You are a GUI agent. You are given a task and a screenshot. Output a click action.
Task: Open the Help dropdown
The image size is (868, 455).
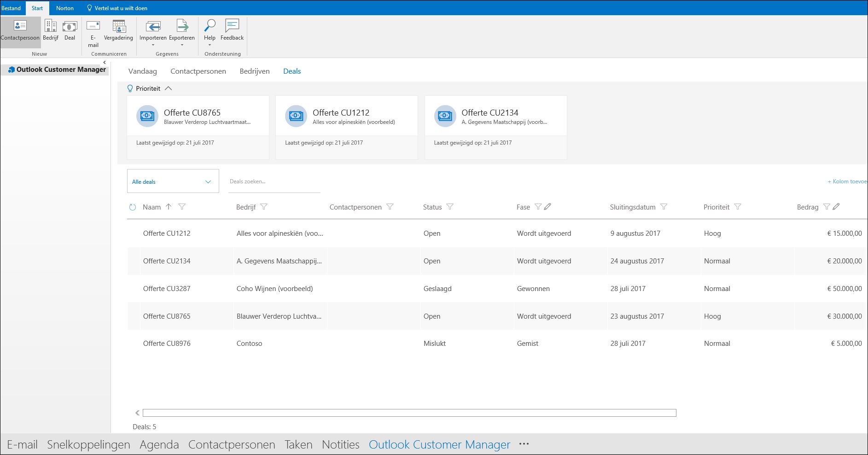210,34
